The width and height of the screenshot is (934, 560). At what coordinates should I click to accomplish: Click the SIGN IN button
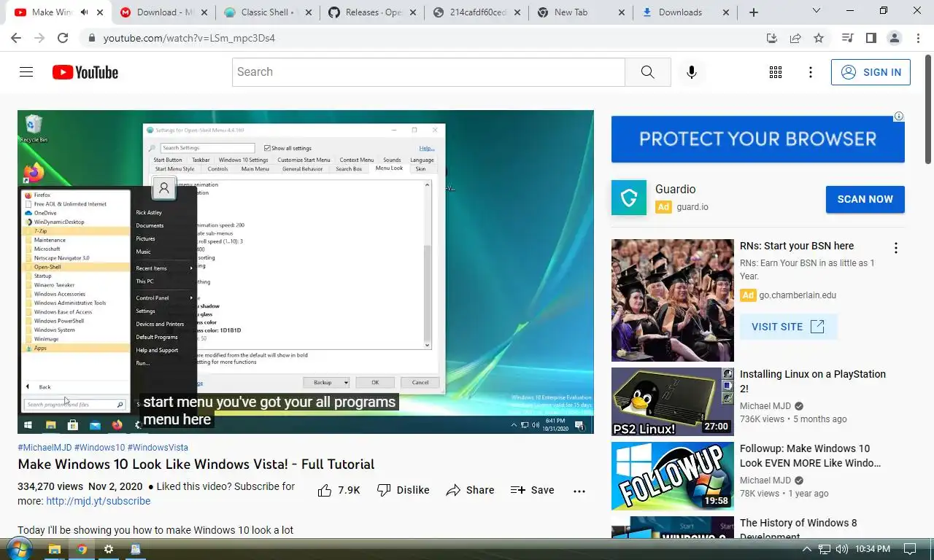pyautogui.click(x=871, y=72)
